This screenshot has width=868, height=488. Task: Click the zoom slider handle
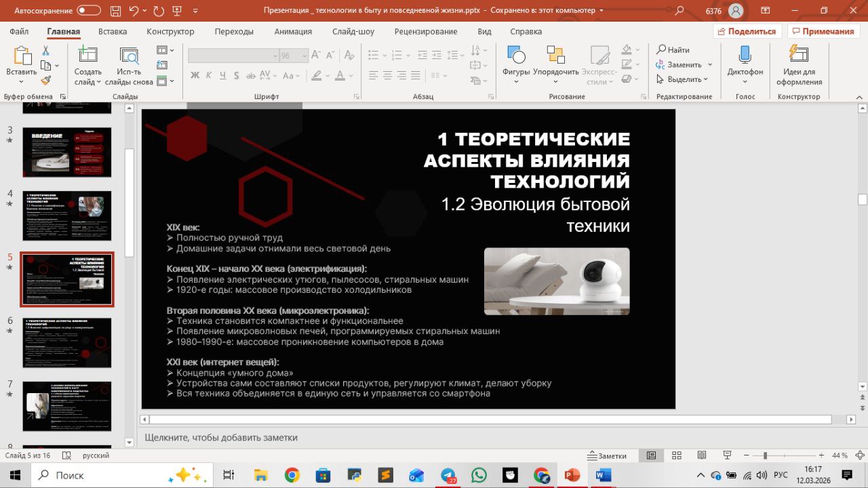[765, 455]
